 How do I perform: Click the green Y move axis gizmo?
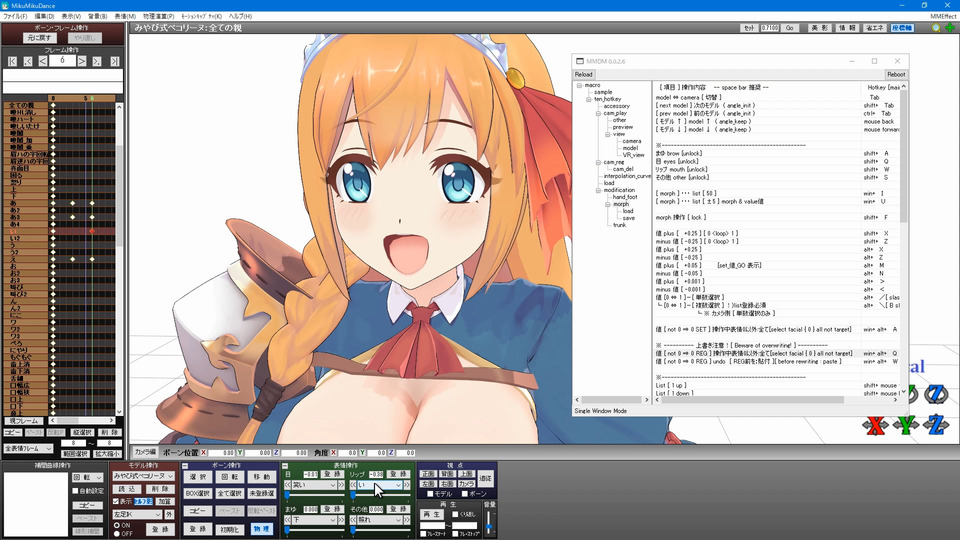(x=906, y=424)
